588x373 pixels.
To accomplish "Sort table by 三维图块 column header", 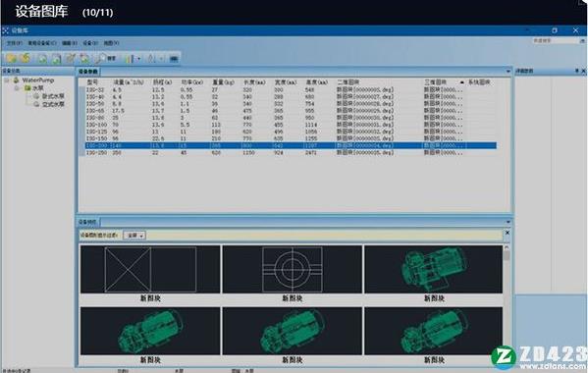I will [436, 82].
